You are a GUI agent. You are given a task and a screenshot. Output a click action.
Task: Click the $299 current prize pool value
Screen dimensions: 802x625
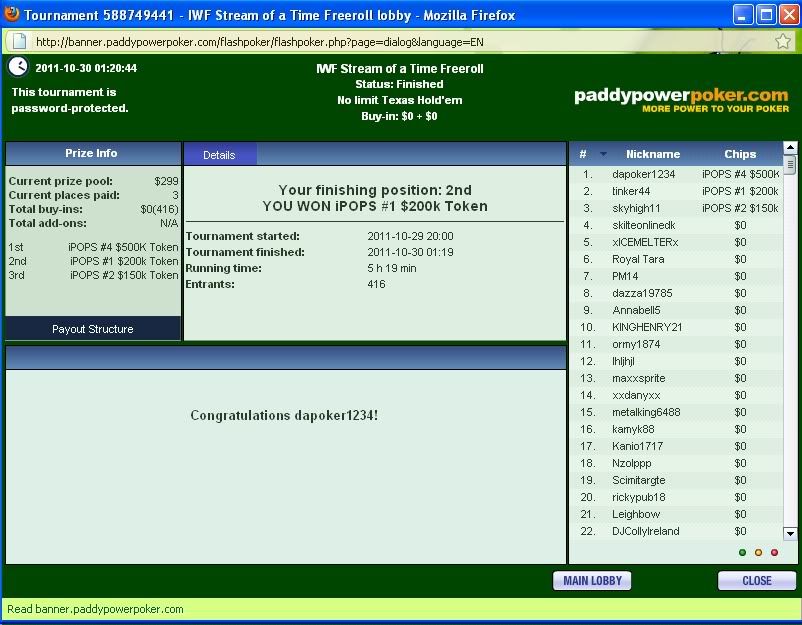pyautogui.click(x=166, y=181)
